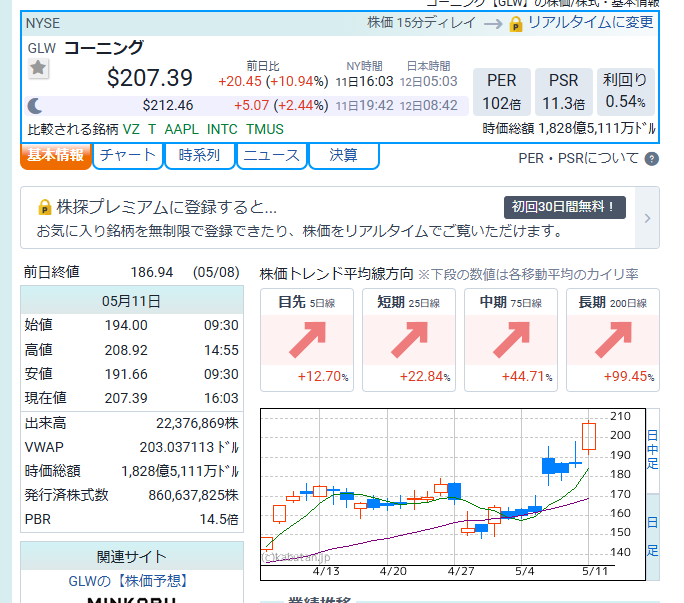Switch chart to 日中足 intraday view
The image size is (684, 603).
click(652, 450)
